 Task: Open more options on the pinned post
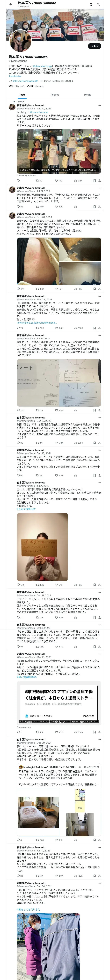(x=100, y=105)
